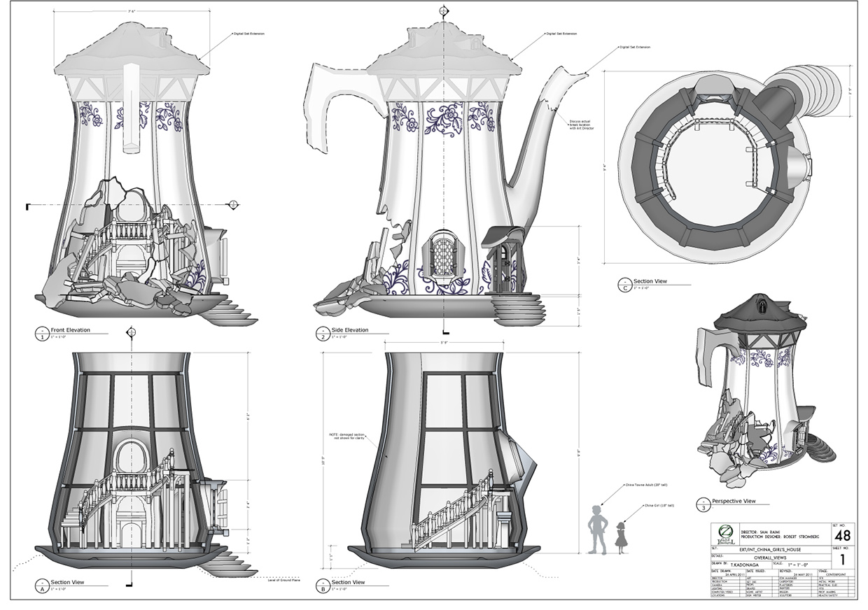The image size is (868, 610).
Task: Select the "Section View" title beside marker C
Action: (650, 281)
